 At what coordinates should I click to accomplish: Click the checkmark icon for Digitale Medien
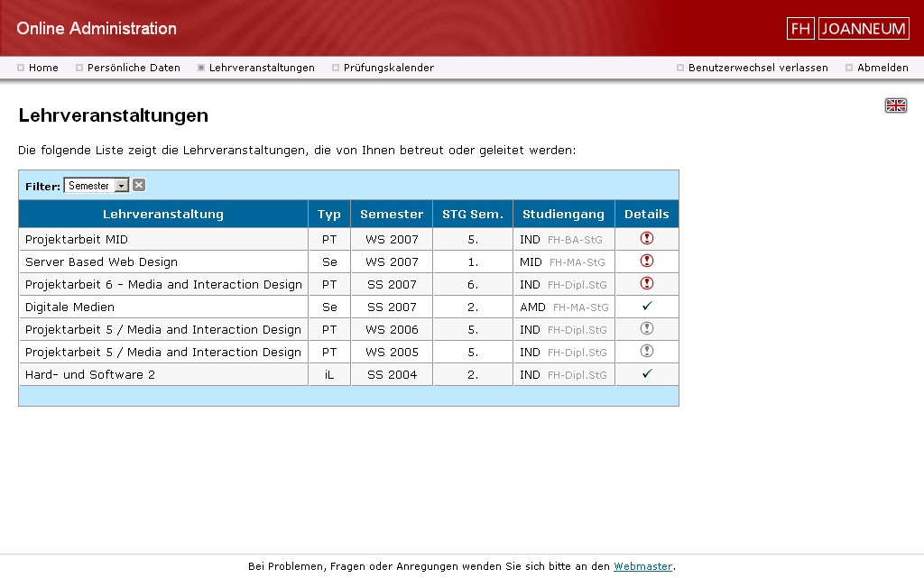coord(647,306)
